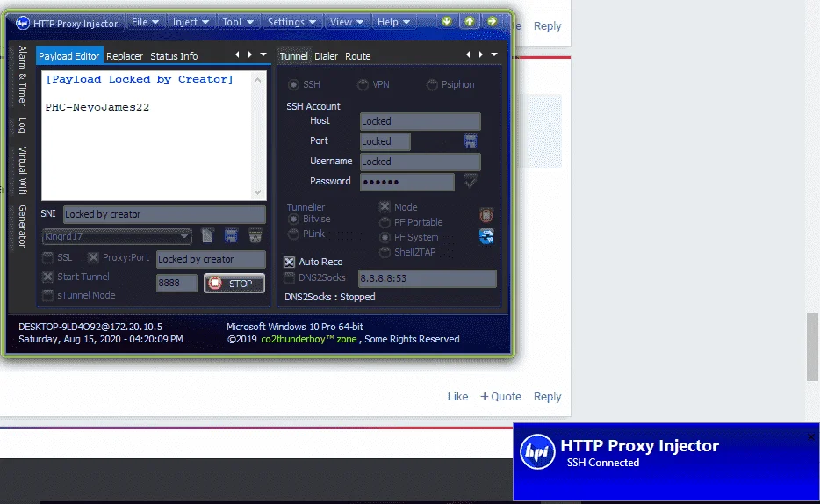
Task: Open the Virtual Wifi side tab
Action: click(x=22, y=170)
